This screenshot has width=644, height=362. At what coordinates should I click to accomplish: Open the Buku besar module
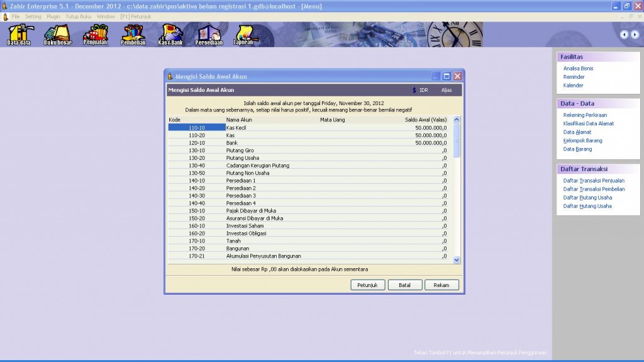tap(57, 34)
